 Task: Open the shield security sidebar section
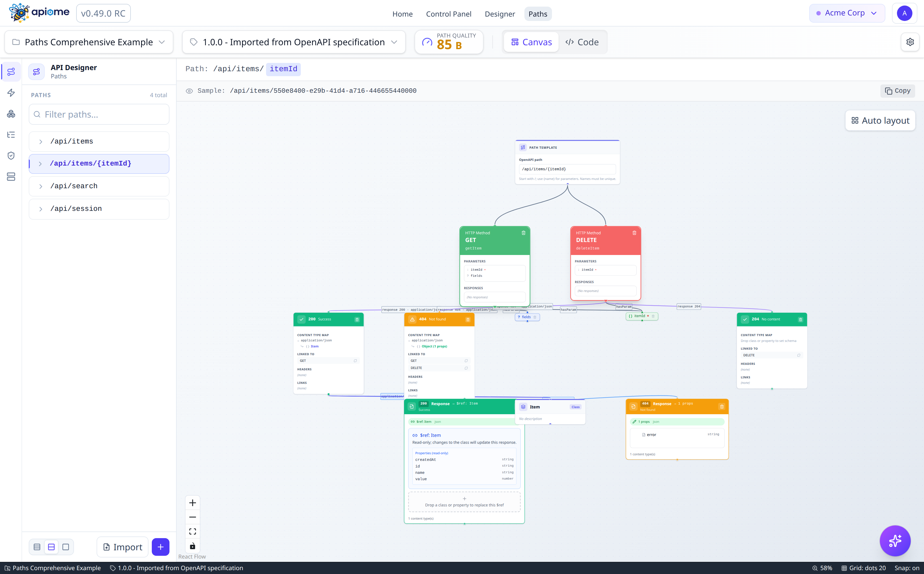11,156
